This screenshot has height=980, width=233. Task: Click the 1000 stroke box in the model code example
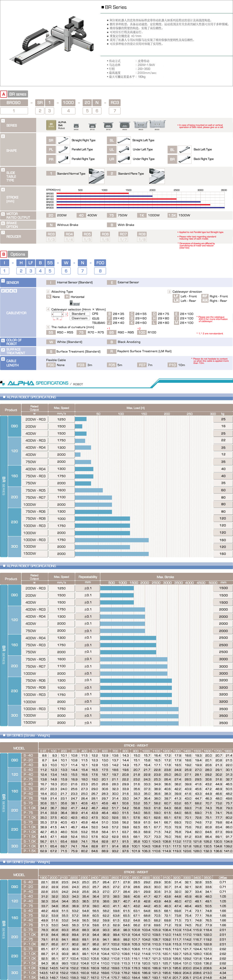click(68, 102)
